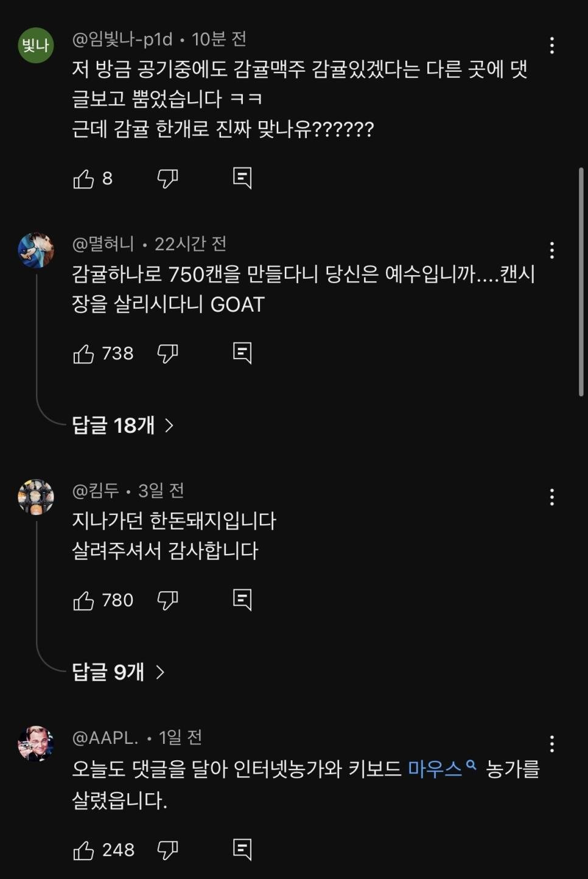Dislike the comment by @임빛나-p1d
Screen dimensions: 588x879
click(x=167, y=178)
